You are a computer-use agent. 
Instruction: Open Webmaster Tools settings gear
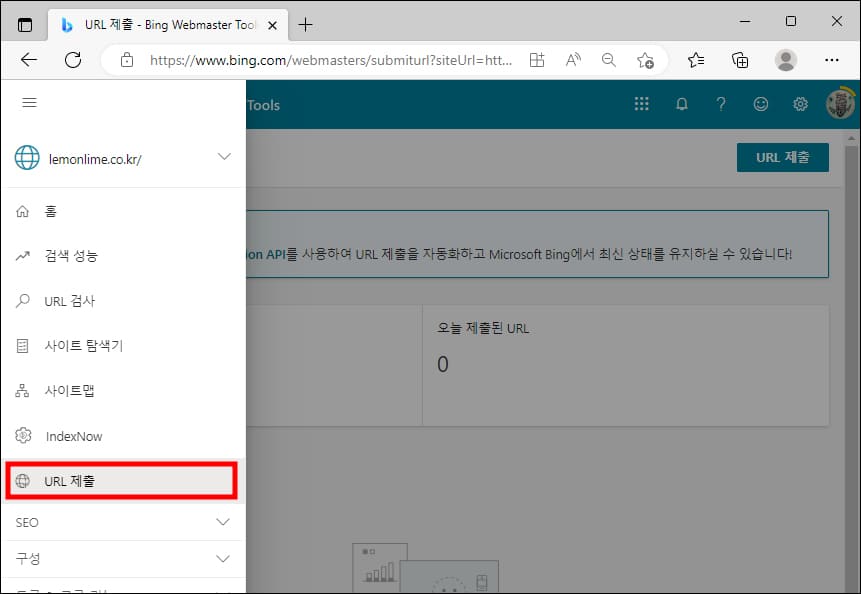[x=800, y=104]
